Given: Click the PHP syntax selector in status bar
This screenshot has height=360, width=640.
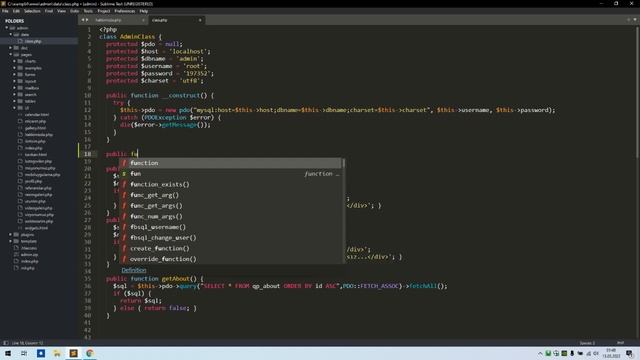Looking at the screenshot, I should tap(620, 343).
